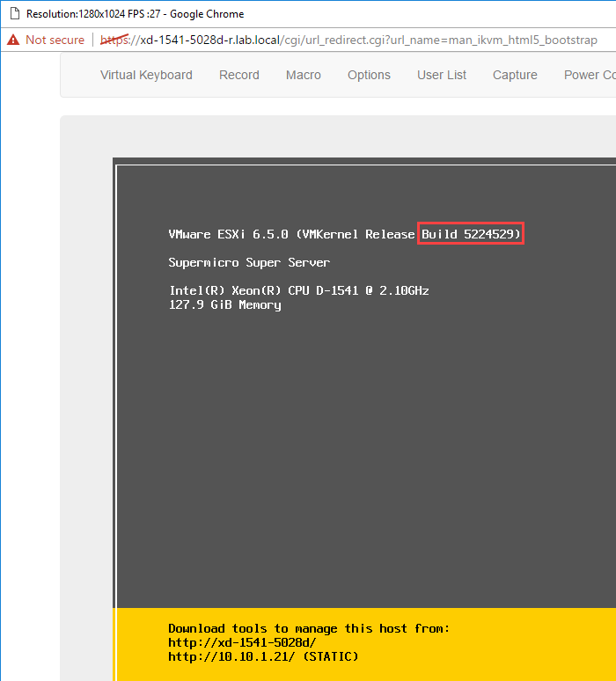Click the VMware ESXi 6.5.0 text
The image size is (616, 681).
[x=229, y=235]
